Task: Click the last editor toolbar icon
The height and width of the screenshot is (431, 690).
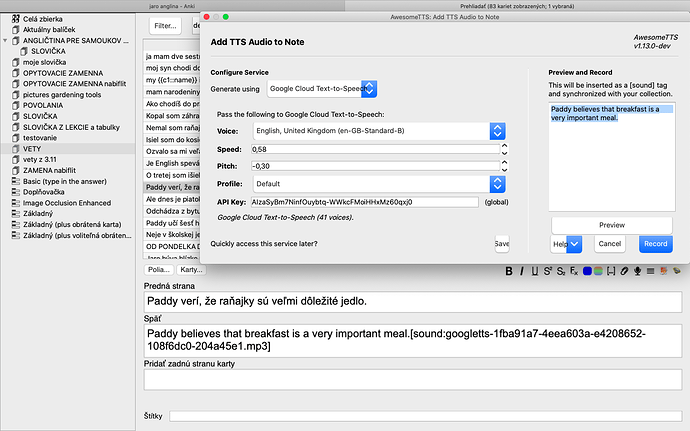Action: click(x=677, y=271)
